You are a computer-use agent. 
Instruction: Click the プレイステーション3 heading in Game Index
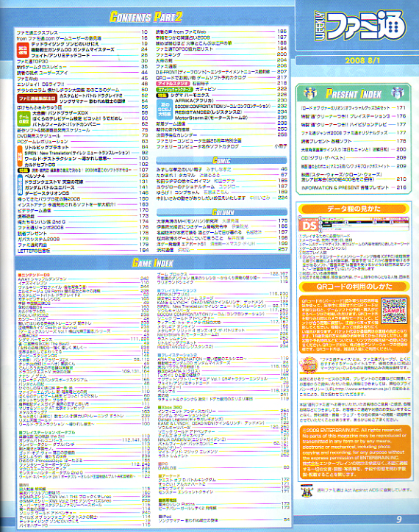177,291
